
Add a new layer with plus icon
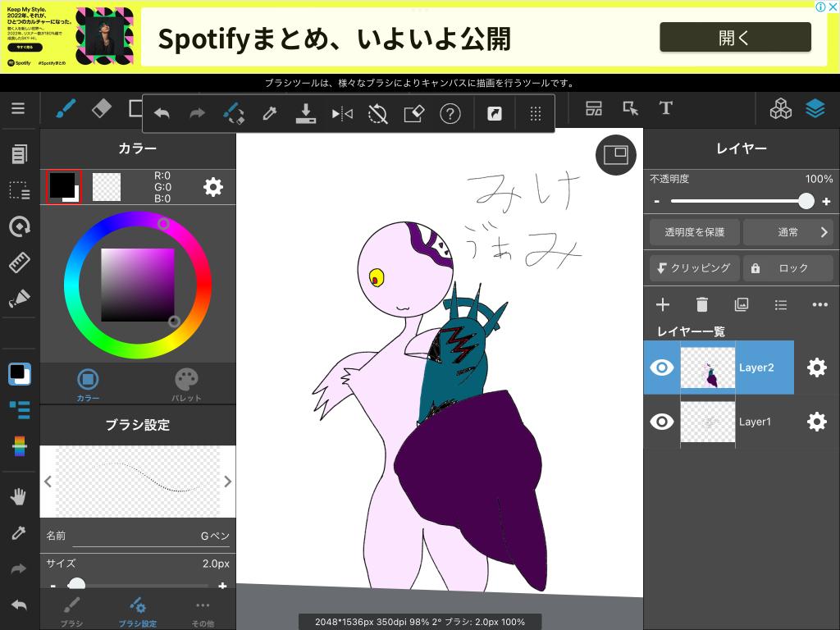pyautogui.click(x=662, y=304)
